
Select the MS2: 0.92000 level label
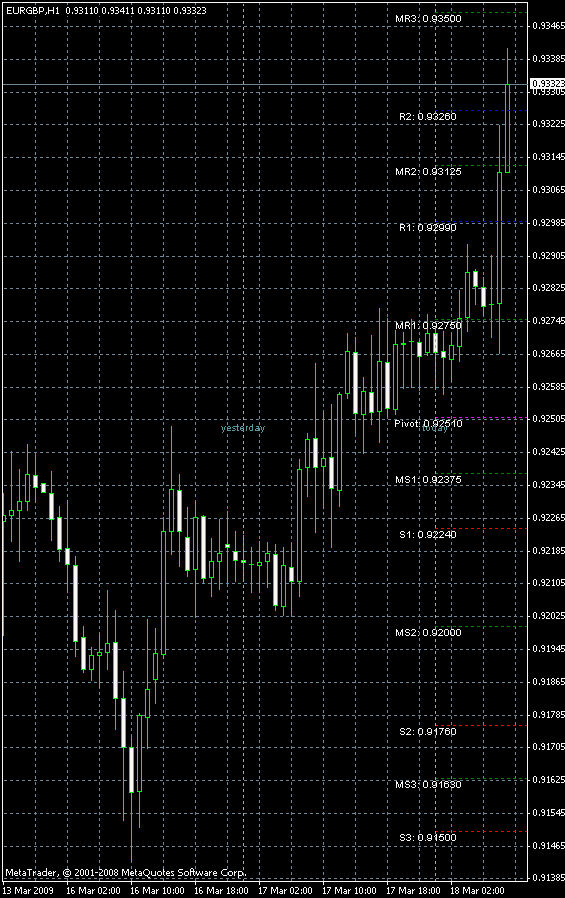pyautogui.click(x=428, y=633)
